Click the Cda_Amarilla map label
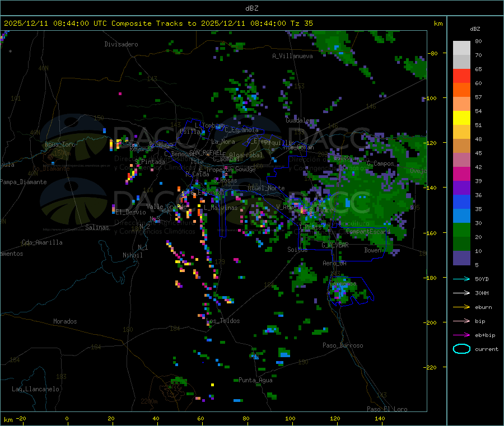The height and width of the screenshot is (426, 504). coord(42,242)
